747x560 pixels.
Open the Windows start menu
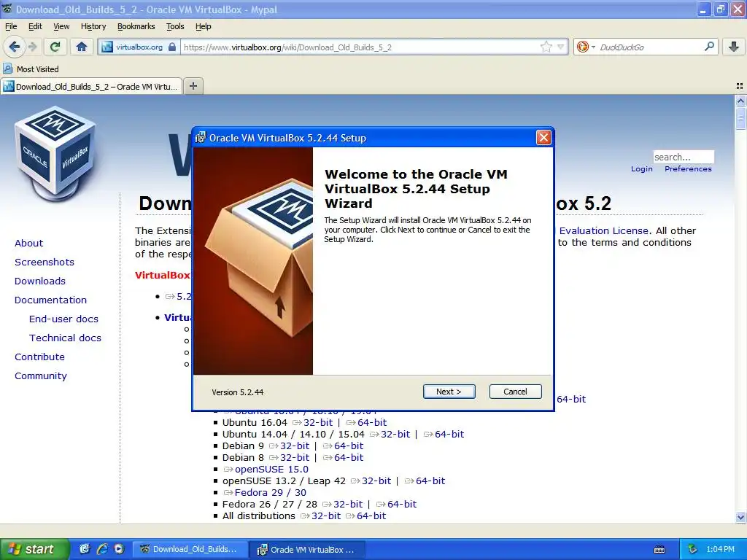pyautogui.click(x=34, y=549)
